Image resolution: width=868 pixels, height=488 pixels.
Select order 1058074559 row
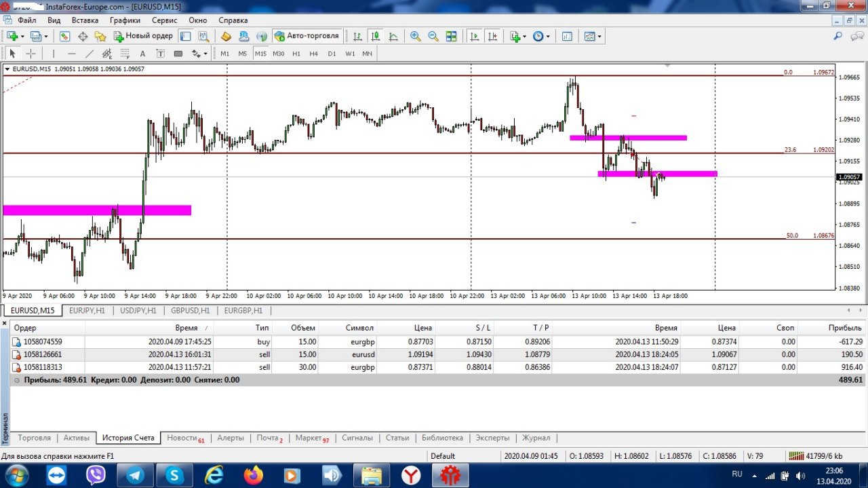point(438,341)
